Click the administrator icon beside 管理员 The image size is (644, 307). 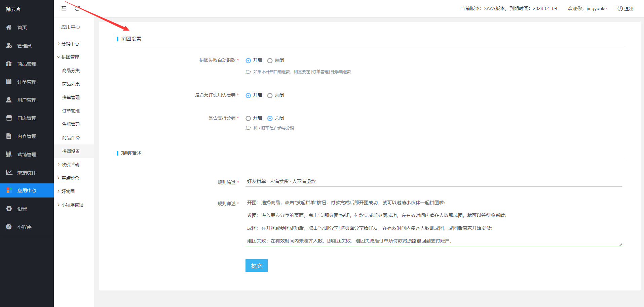[9, 45]
